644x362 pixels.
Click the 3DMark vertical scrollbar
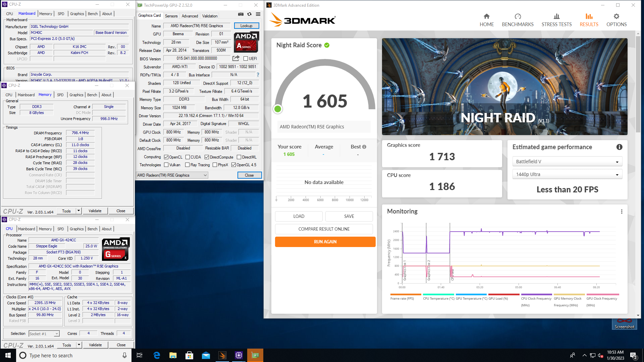(638, 84)
